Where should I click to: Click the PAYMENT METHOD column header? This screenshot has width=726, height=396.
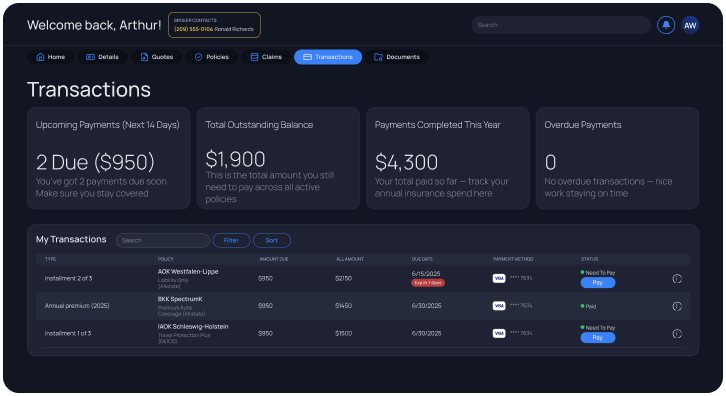513,259
